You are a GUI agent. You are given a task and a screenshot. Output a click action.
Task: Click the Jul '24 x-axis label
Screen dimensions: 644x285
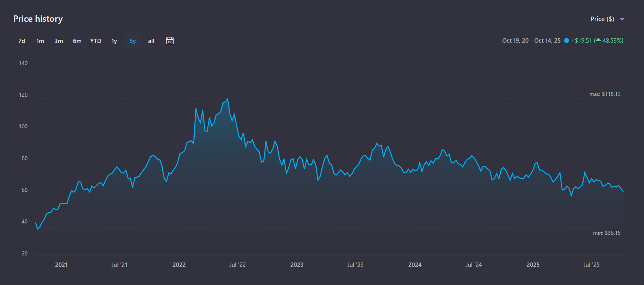tap(473, 265)
